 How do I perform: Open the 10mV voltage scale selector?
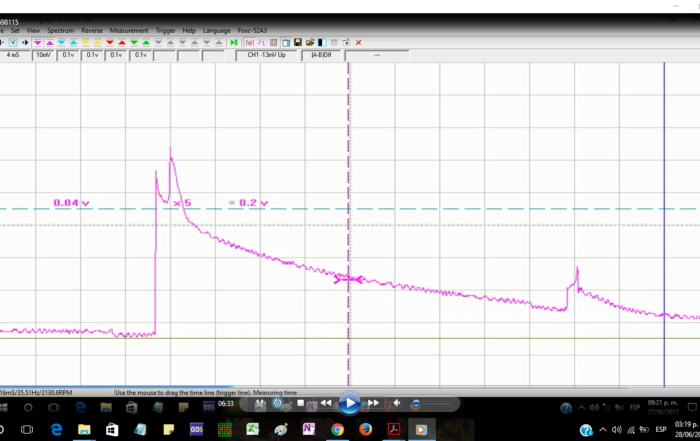[45, 55]
